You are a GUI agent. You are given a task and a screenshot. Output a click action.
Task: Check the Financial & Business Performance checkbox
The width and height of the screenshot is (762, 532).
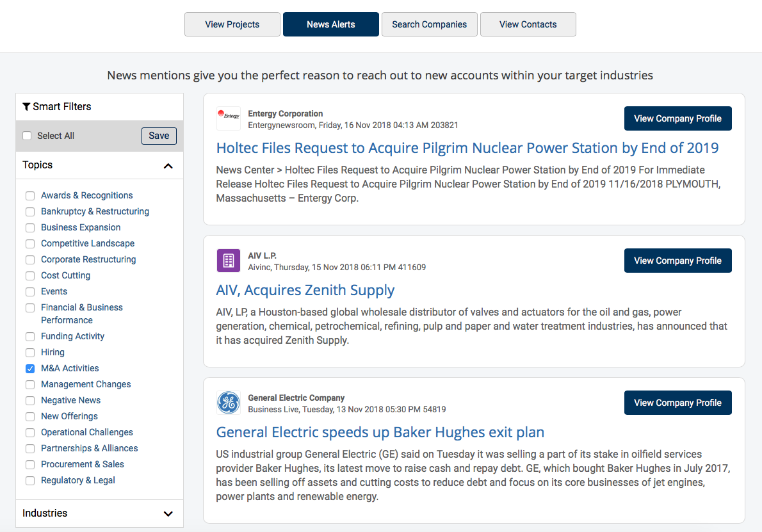click(30, 308)
